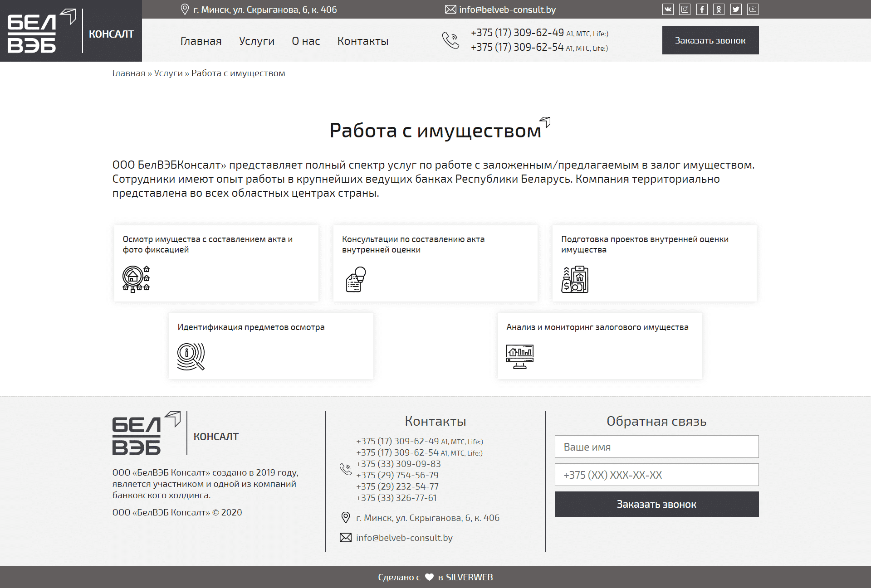Click the identification magnifier info icon

coord(191,356)
